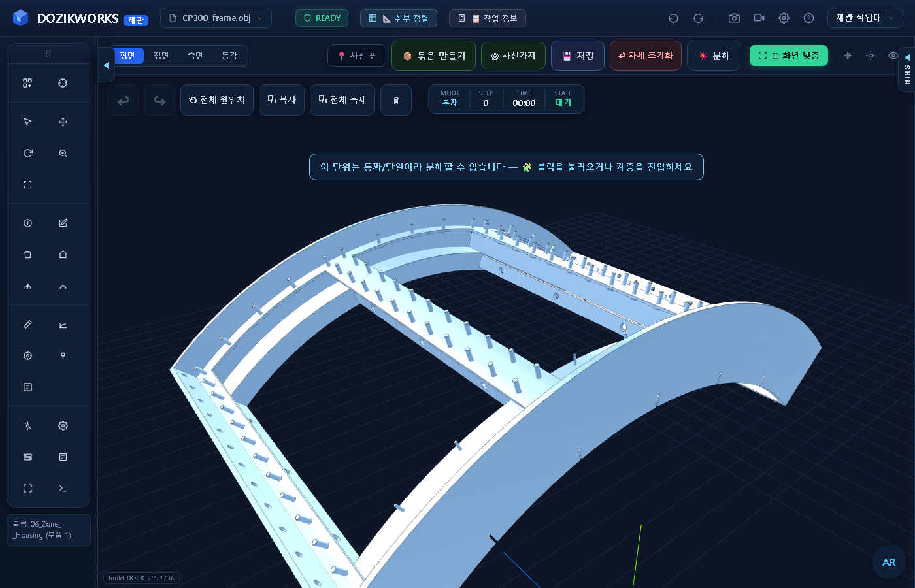This screenshot has width=915, height=588.
Task: Click the curved back arrow button
Action: (123, 100)
